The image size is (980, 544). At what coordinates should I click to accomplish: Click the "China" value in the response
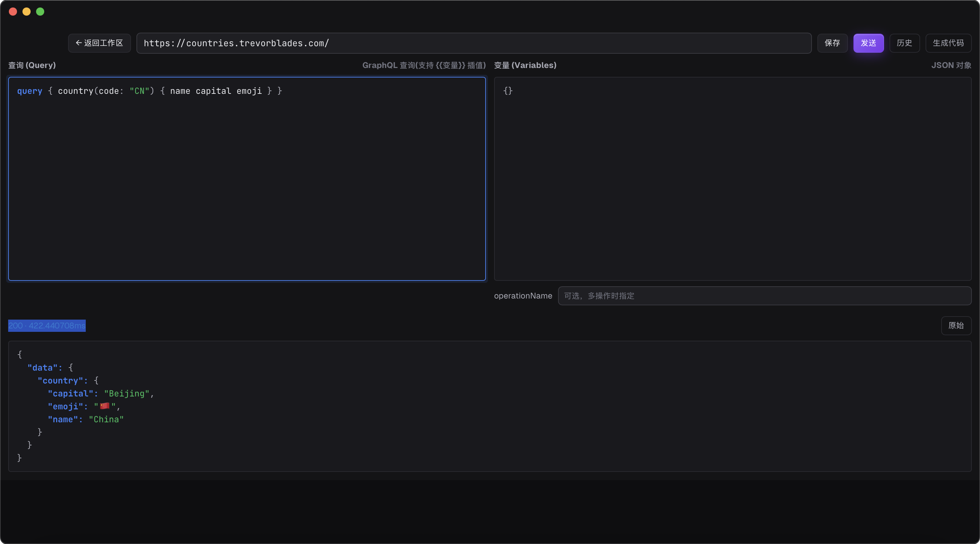[106, 419]
